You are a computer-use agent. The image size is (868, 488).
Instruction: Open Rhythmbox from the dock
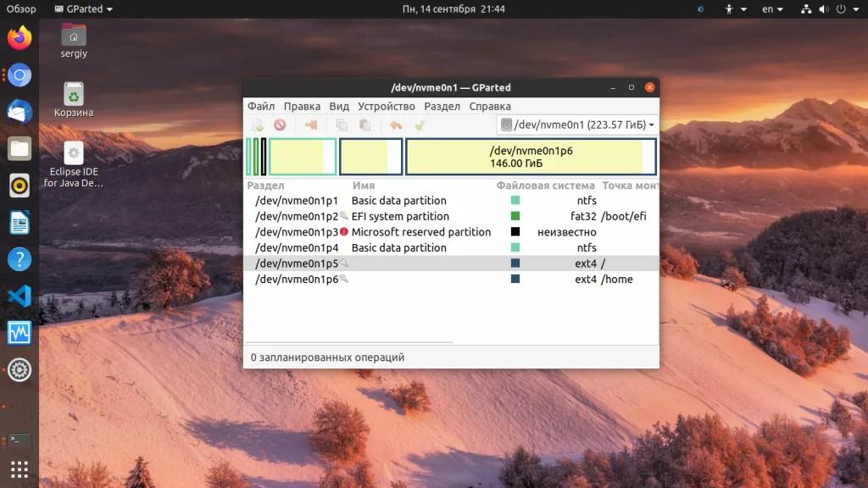tap(19, 186)
